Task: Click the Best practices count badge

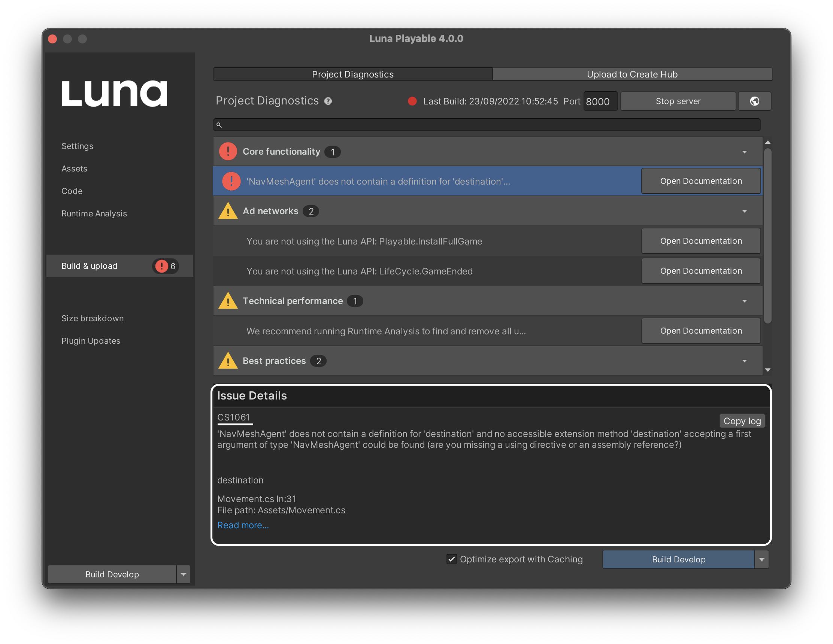Action: (x=318, y=361)
